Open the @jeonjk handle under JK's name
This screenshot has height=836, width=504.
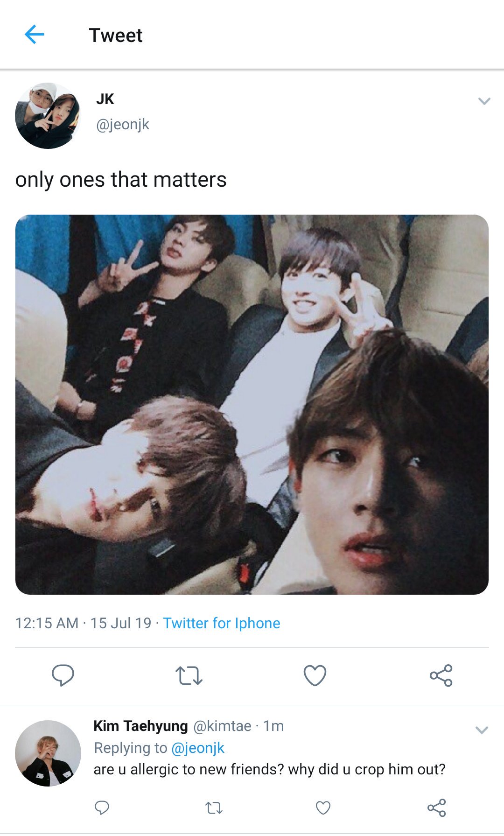(123, 125)
